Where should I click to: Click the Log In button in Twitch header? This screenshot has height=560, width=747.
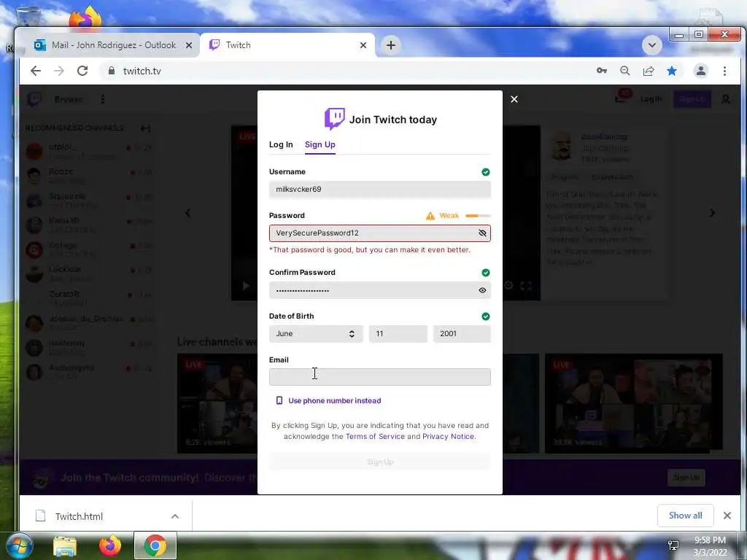(x=651, y=99)
